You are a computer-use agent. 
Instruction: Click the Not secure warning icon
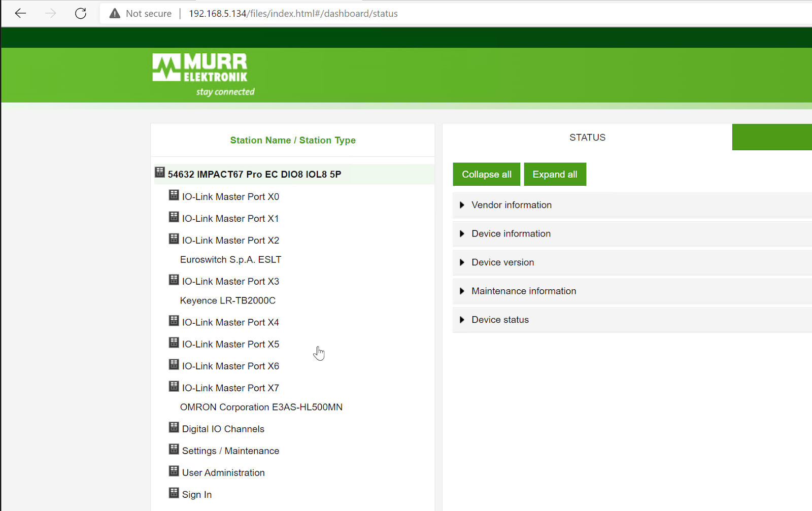pyautogui.click(x=115, y=14)
